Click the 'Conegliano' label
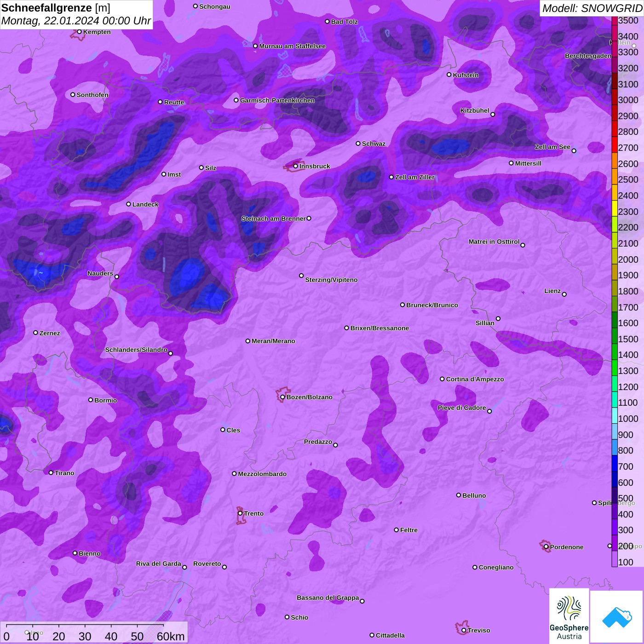This screenshot has height=644, width=644. click(496, 567)
